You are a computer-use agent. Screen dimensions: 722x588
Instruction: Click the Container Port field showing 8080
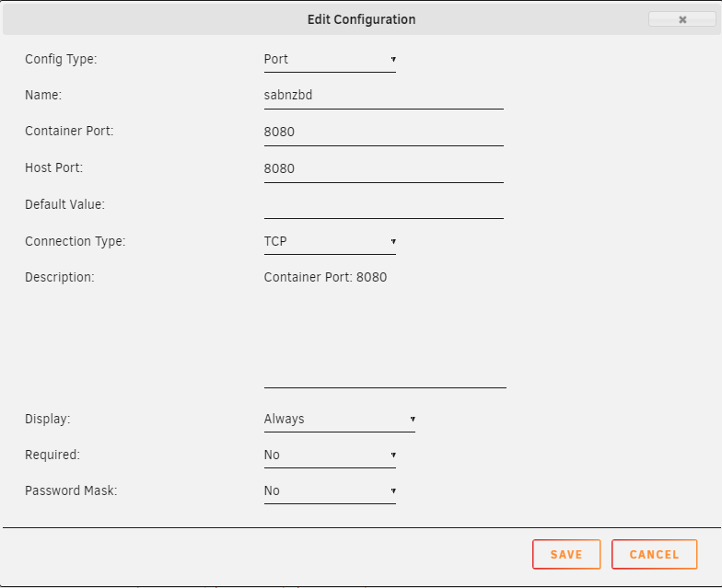(383, 133)
